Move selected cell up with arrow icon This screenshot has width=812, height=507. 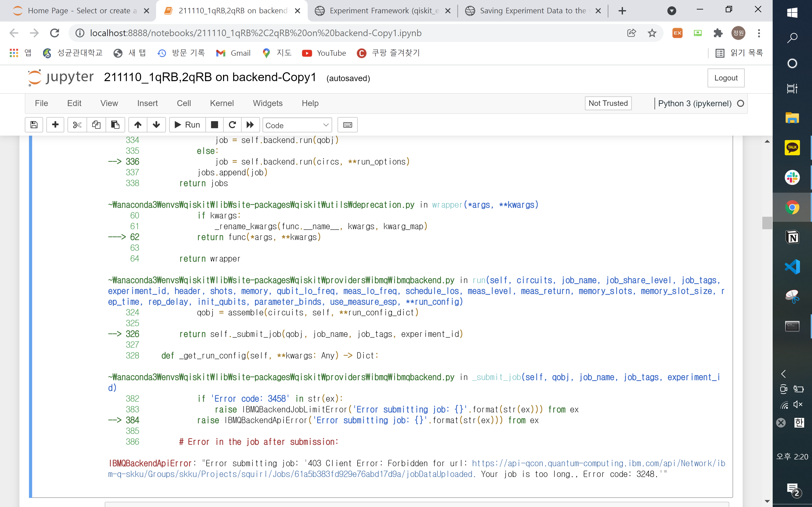138,125
